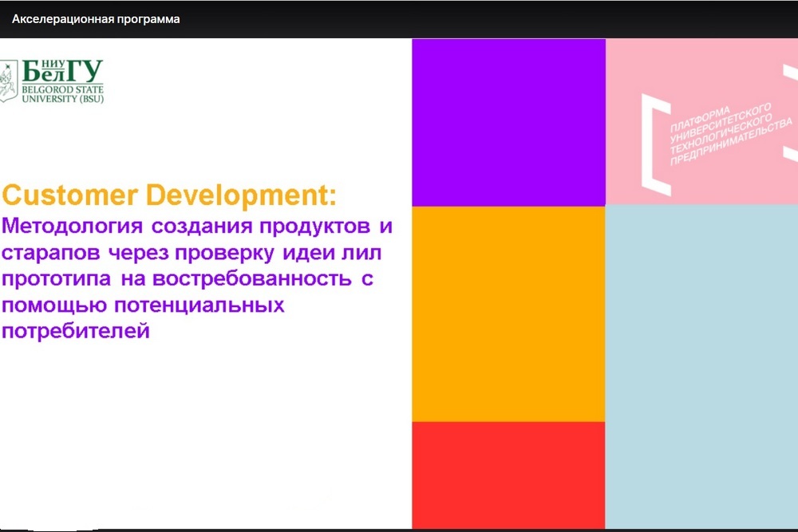Select the 'Акселерационная программа' title in top bar

[96, 19]
